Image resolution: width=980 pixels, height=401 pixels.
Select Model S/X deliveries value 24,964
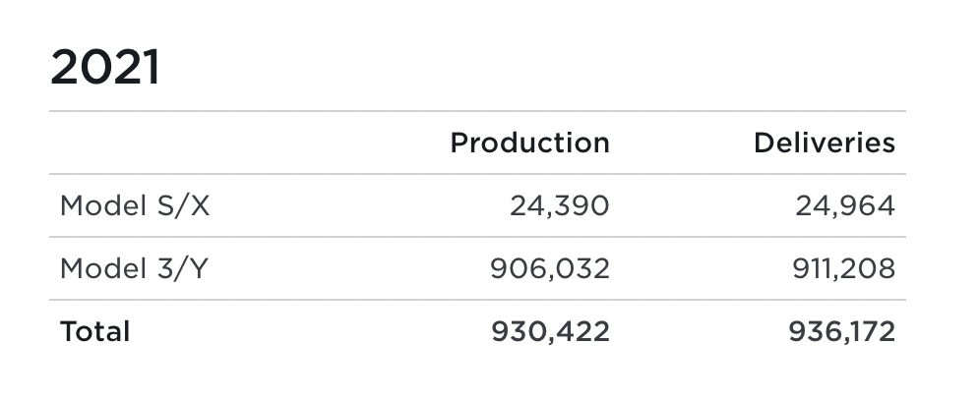point(844,205)
